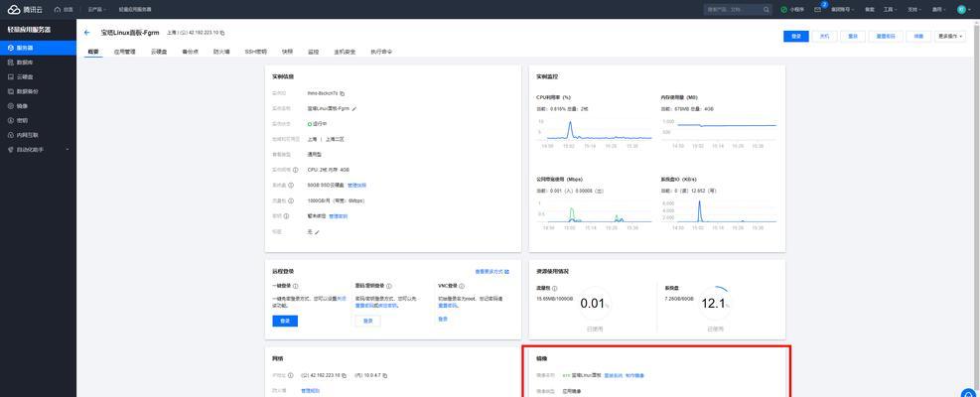This screenshot has width=980, height=397.
Task: Click the 关机 shutdown button
Action: point(824,37)
